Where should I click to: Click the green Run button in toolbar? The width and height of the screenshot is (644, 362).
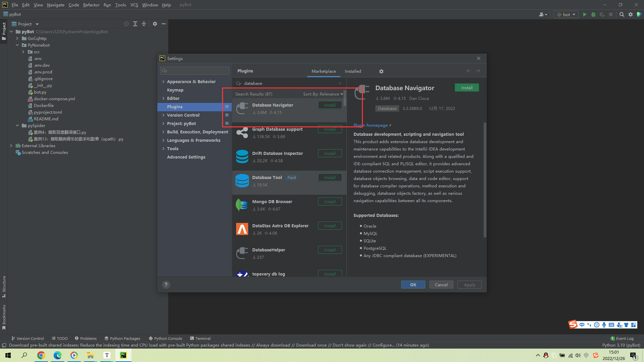pos(585,14)
